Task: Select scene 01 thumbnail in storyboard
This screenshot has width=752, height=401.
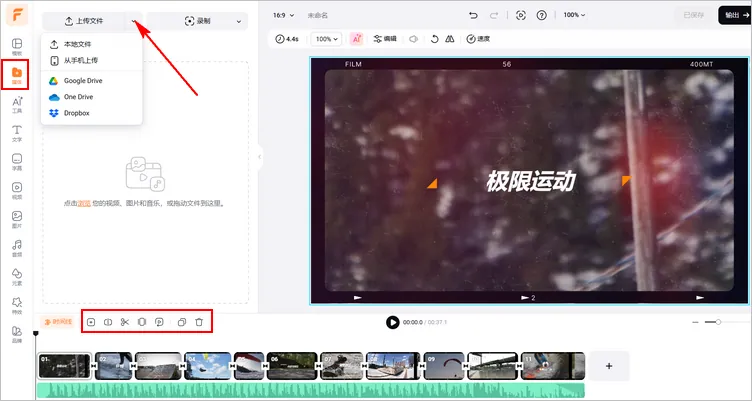Action: click(x=65, y=366)
